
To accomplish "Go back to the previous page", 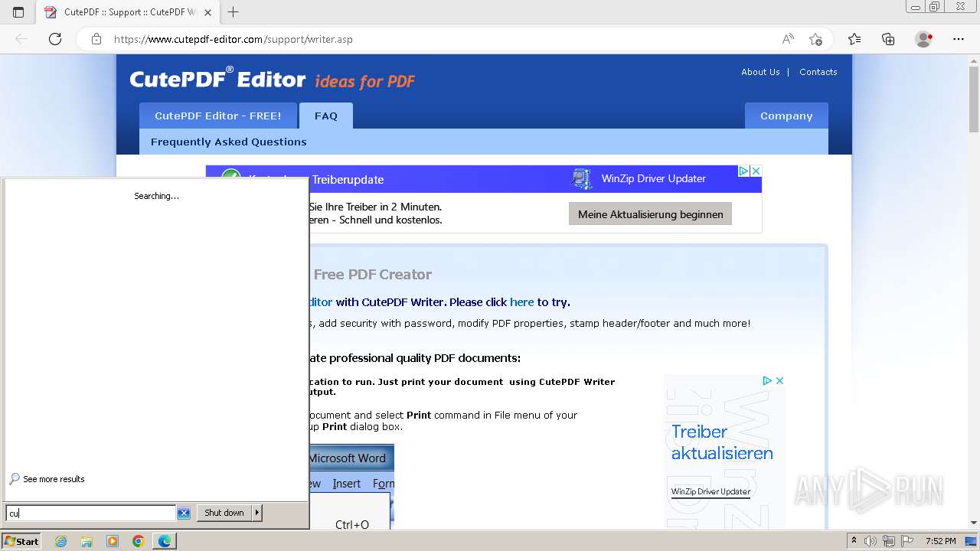I will [21, 39].
